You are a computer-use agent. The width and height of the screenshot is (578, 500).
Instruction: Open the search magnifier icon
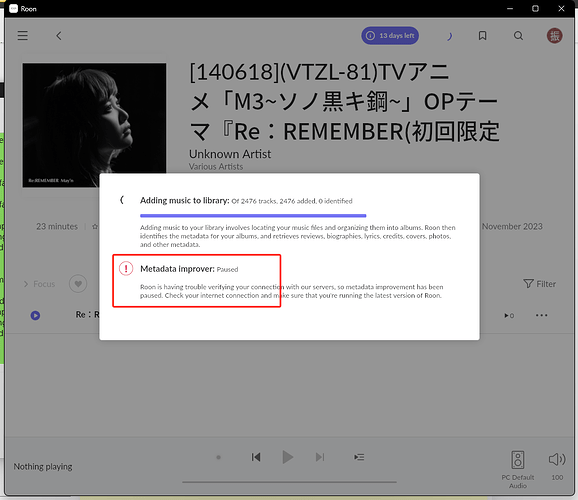(518, 36)
